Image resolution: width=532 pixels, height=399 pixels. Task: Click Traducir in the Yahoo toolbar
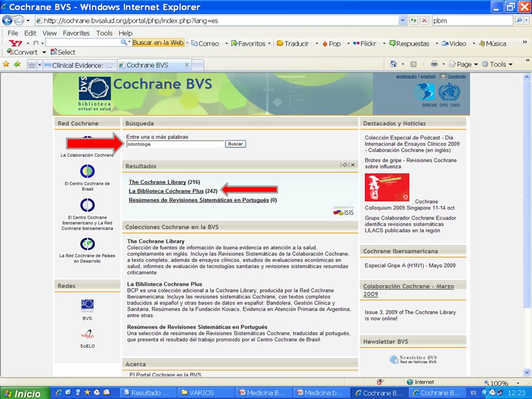tap(293, 43)
